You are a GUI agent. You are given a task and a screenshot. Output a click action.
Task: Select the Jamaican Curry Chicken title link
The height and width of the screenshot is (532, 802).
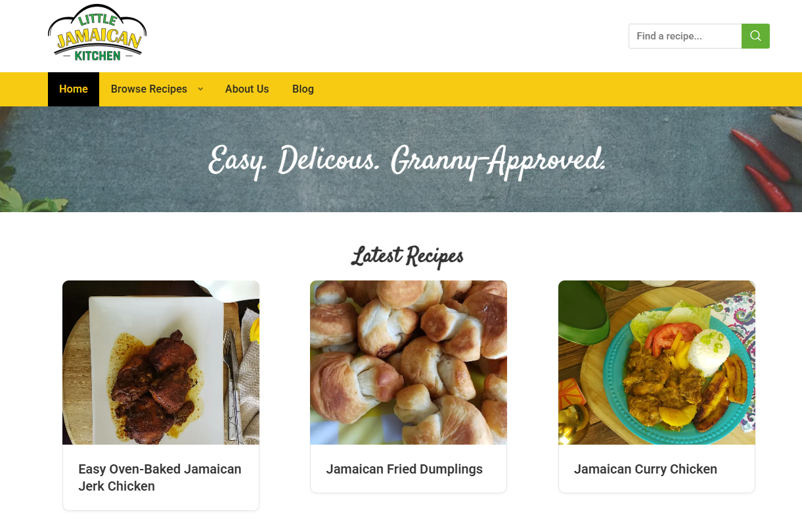[646, 469]
